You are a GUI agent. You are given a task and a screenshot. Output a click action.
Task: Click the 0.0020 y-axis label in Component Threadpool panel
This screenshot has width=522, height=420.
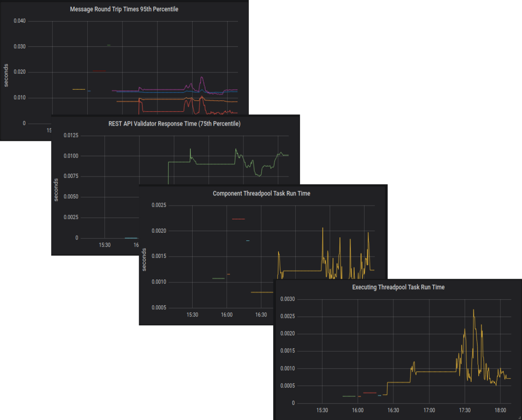[x=158, y=231]
